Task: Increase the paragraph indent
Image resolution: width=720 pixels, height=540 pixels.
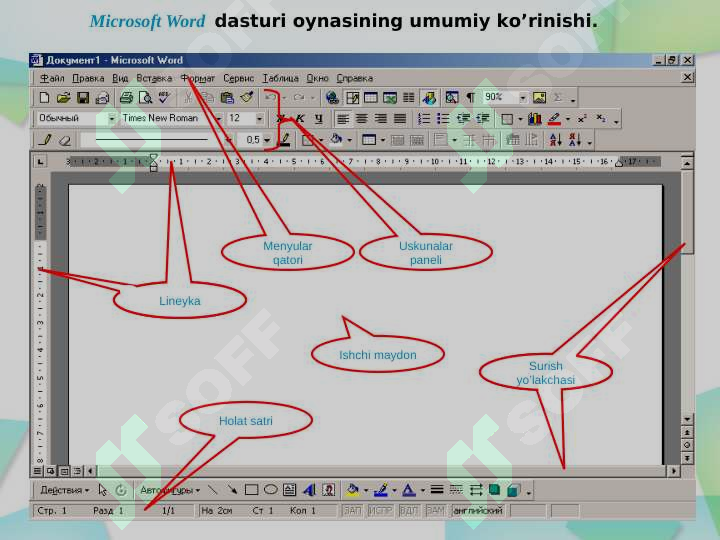Action: (x=482, y=119)
